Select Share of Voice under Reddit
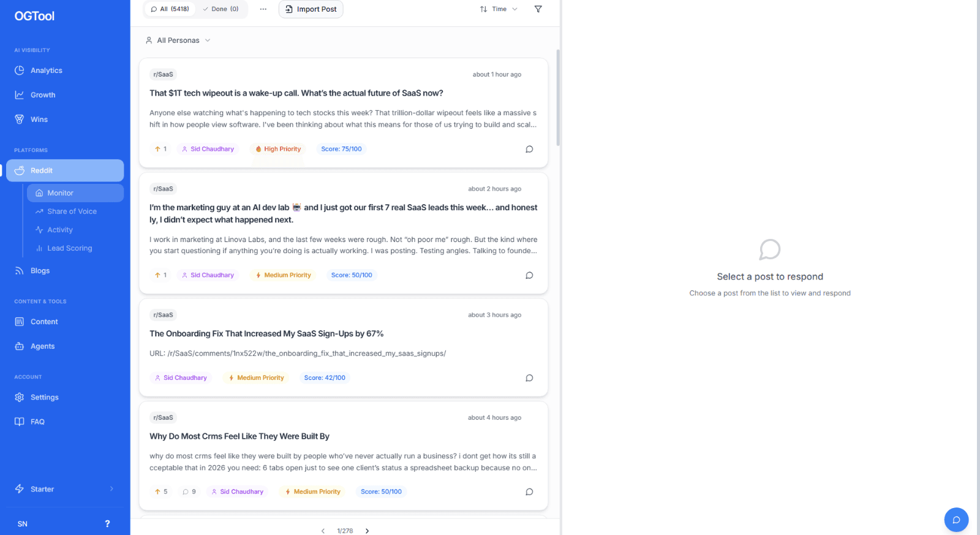The height and width of the screenshot is (535, 980). [x=72, y=211]
